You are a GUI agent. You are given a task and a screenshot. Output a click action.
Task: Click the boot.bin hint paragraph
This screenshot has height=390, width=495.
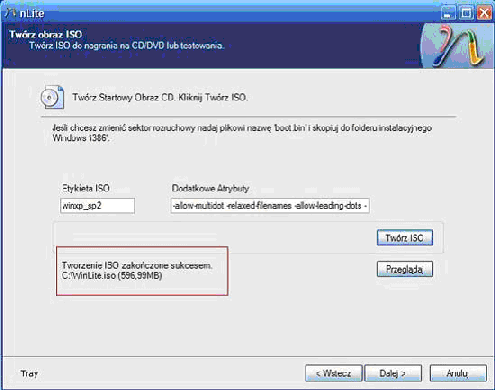[242, 133]
